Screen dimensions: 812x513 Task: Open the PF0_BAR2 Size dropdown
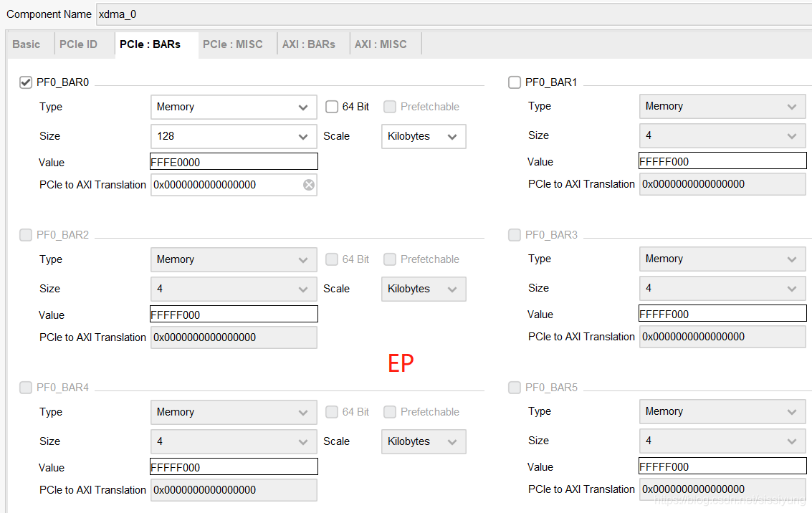click(x=234, y=289)
